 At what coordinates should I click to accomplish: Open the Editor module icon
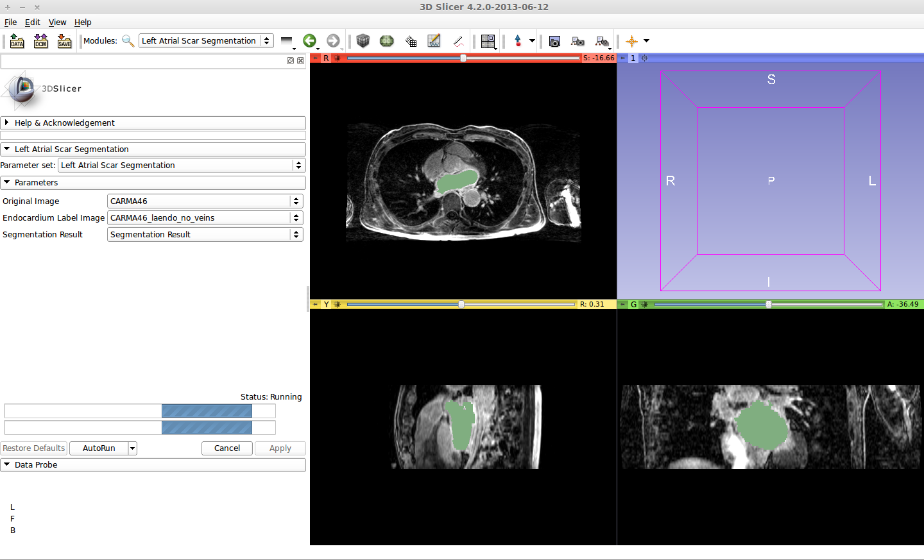434,41
